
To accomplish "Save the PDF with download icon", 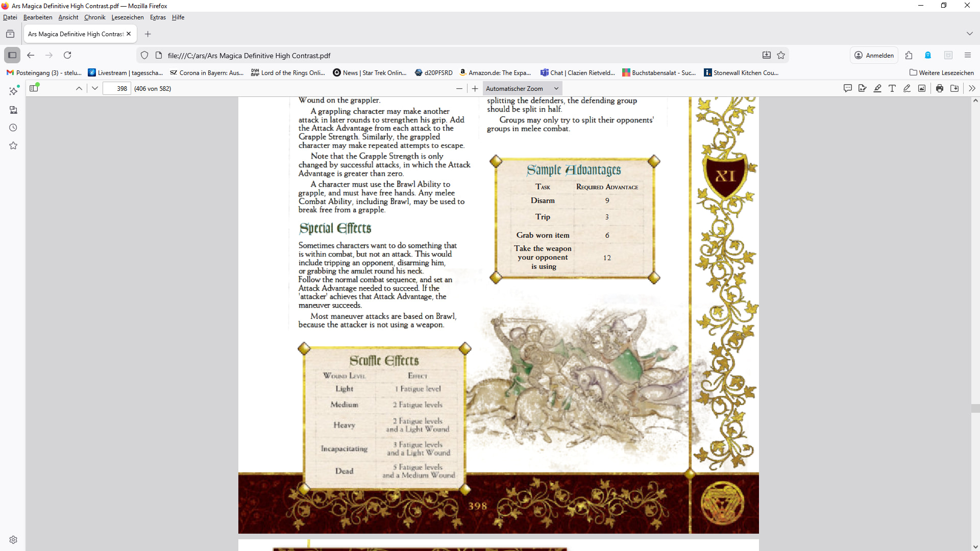I will tap(954, 88).
